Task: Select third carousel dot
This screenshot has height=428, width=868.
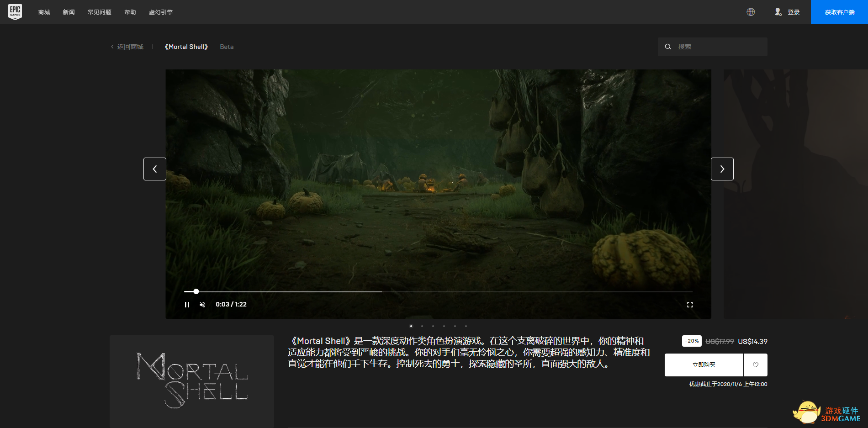Action: click(433, 326)
